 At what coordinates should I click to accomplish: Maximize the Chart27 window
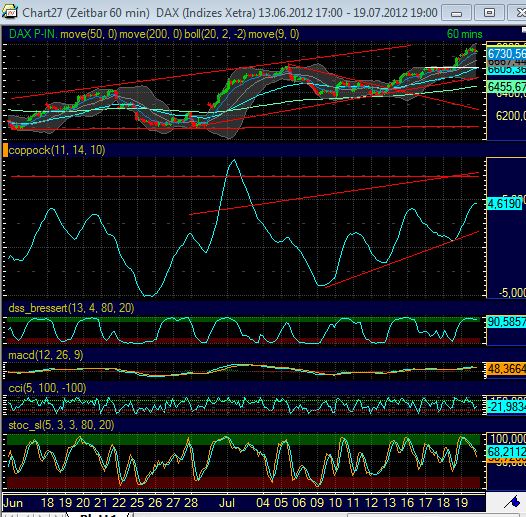pyautogui.click(x=489, y=13)
